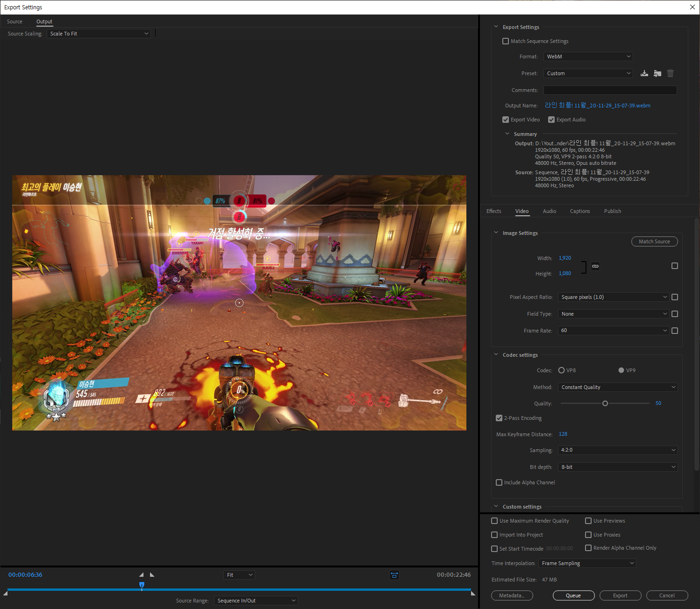Click the Export button

click(621, 595)
